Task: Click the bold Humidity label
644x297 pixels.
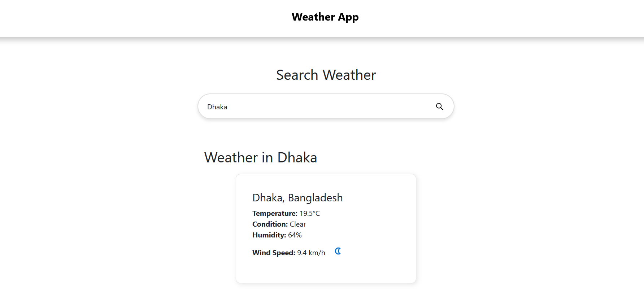Action: coord(269,235)
